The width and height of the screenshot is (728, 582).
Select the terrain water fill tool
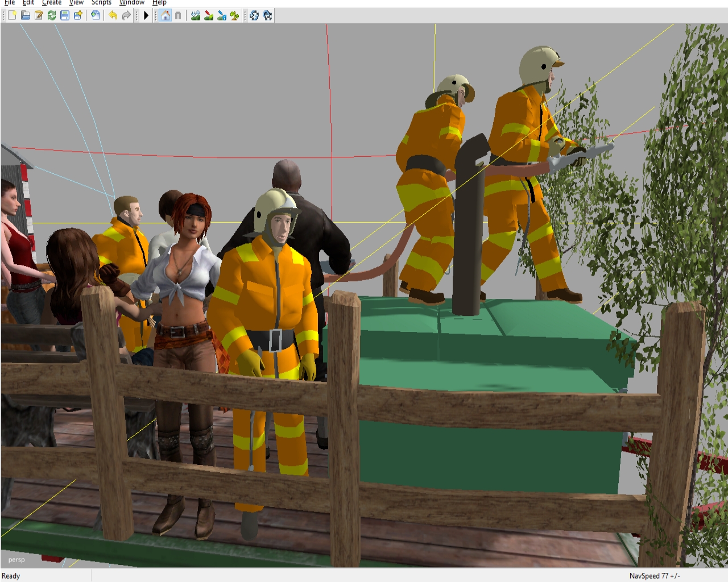point(222,15)
